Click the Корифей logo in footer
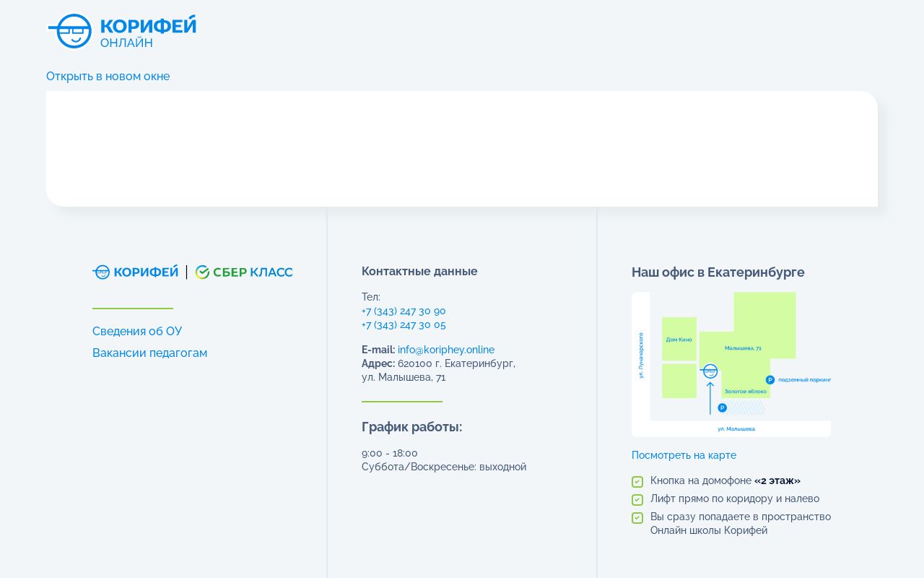 (x=136, y=272)
